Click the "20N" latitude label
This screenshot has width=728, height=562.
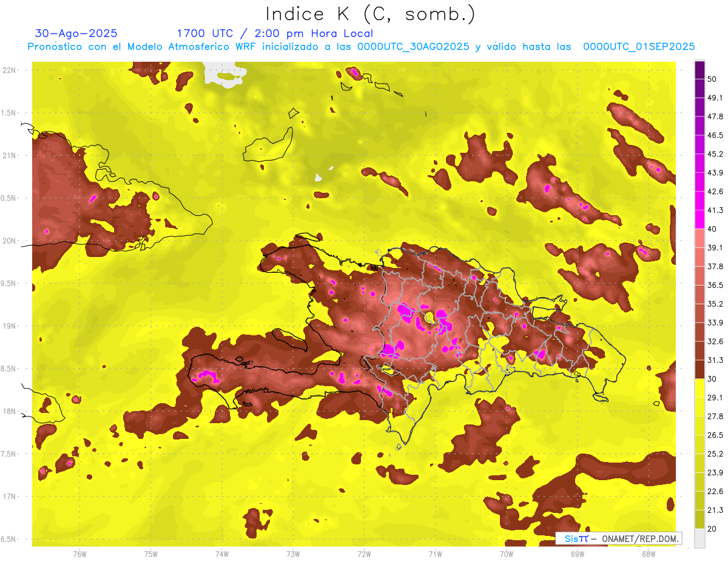9,241
